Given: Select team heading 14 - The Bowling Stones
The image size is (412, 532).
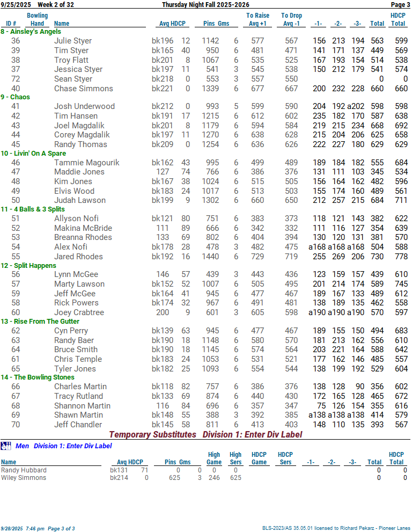Looking at the screenshot, I should point(38,377).
